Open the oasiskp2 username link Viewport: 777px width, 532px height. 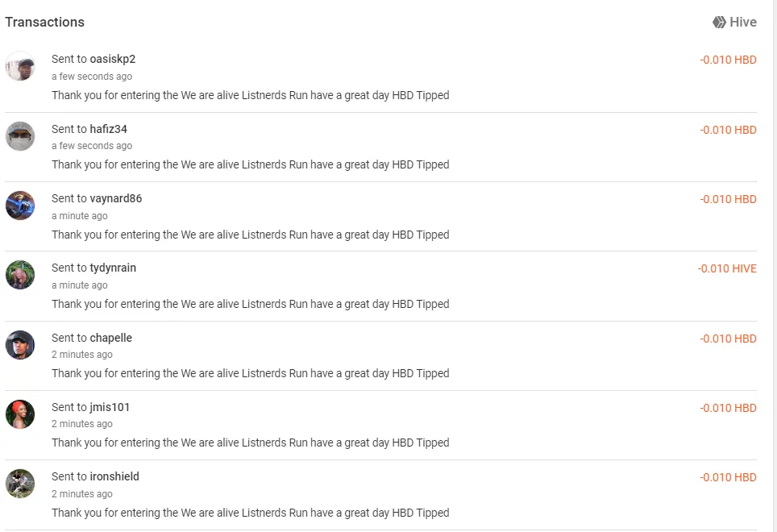(x=113, y=59)
